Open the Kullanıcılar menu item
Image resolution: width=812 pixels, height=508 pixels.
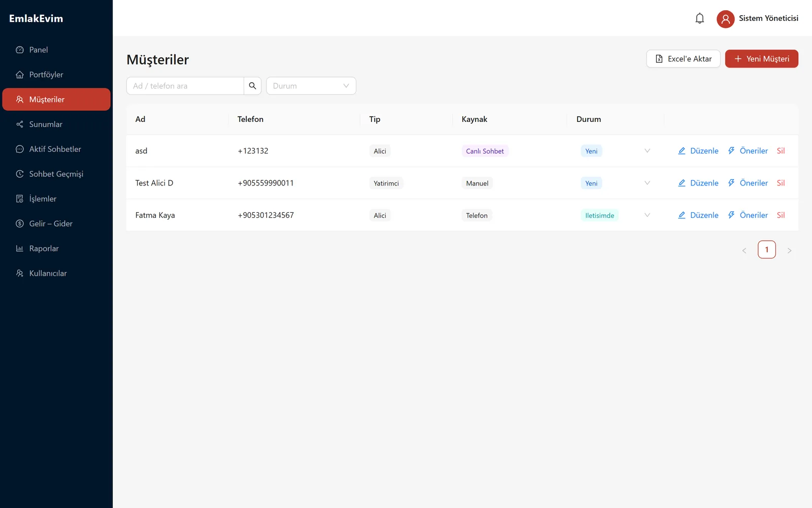(x=56, y=273)
